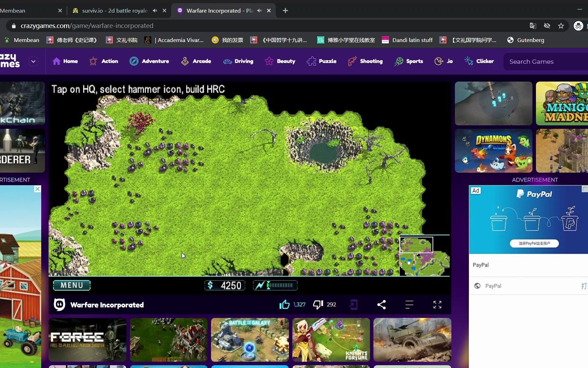Open the 傅老师《史记课》 bookmark
This screenshot has width=588, height=368.
click(x=72, y=40)
